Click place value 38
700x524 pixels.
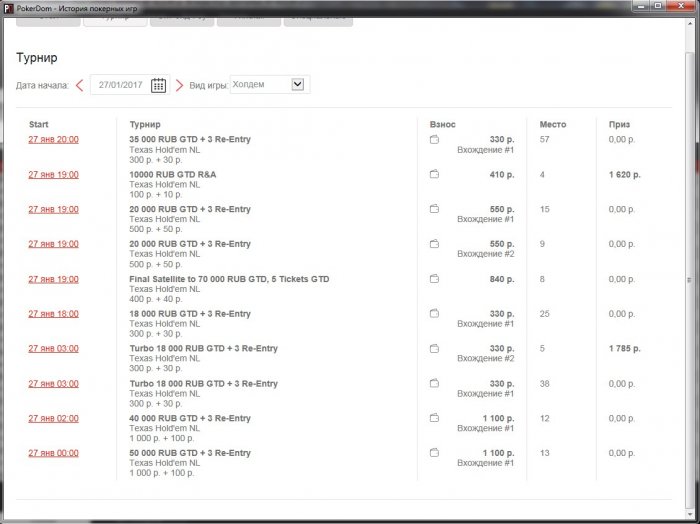point(544,383)
